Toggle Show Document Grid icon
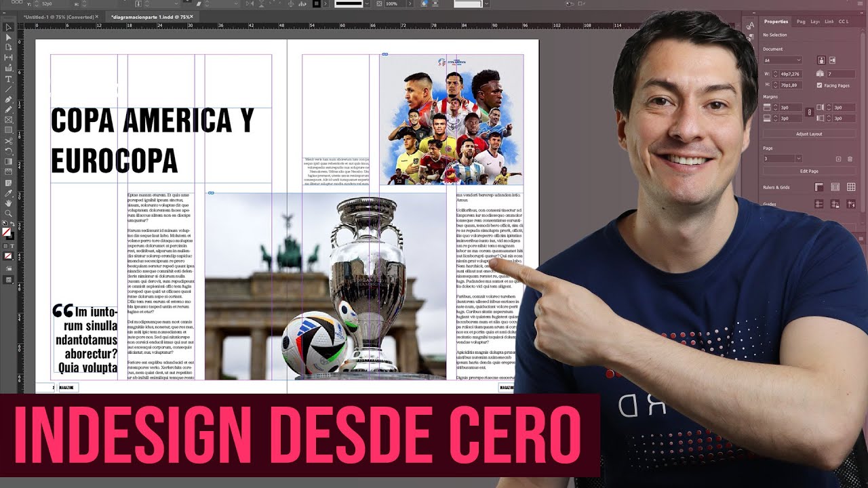The image size is (868, 488). 851,187
